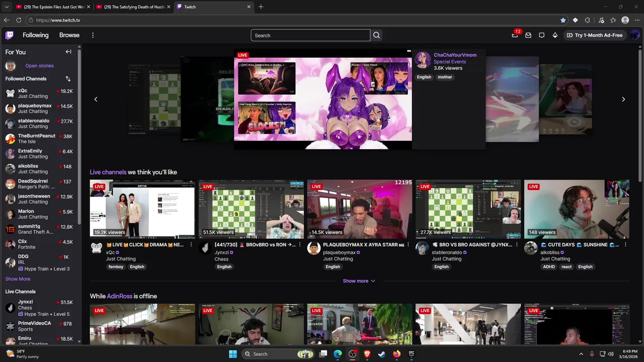Click Try 1-Month Ad-Free button
Screen dimensions: 644x362
click(595, 35)
